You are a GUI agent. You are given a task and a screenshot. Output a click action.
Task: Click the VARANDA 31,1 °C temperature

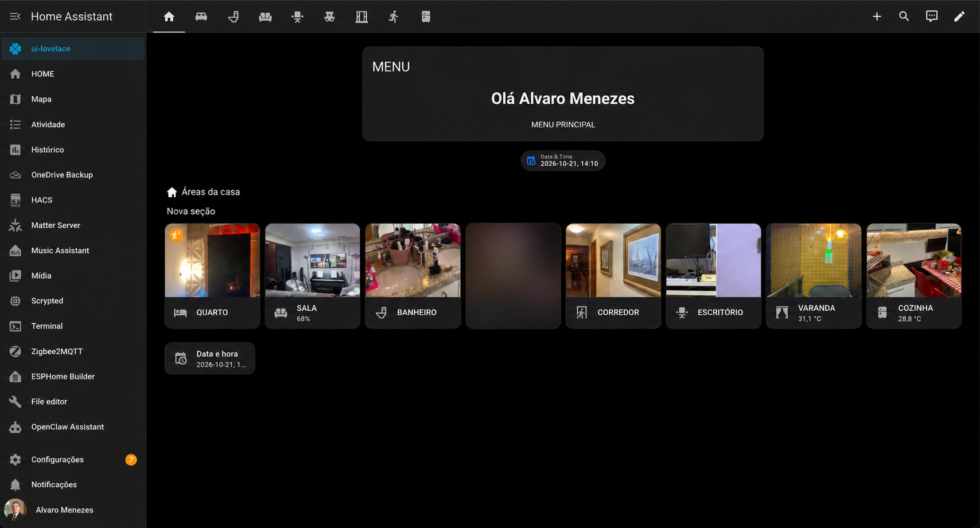[809, 319]
